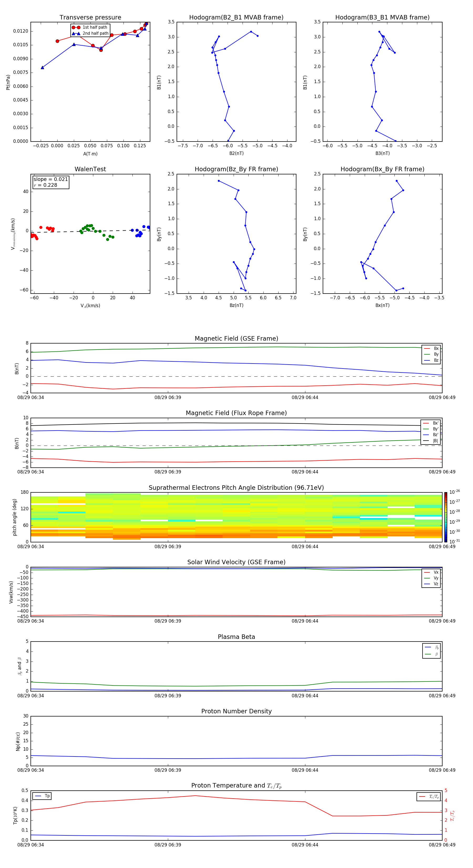Click the 'slope = 0.021' annotation

coord(50,179)
